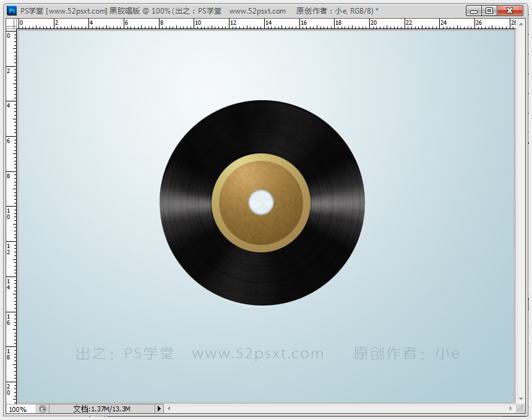532x420 pixels.
Task: Click the vertical scrollbar up arrow
Action: pos(521,24)
